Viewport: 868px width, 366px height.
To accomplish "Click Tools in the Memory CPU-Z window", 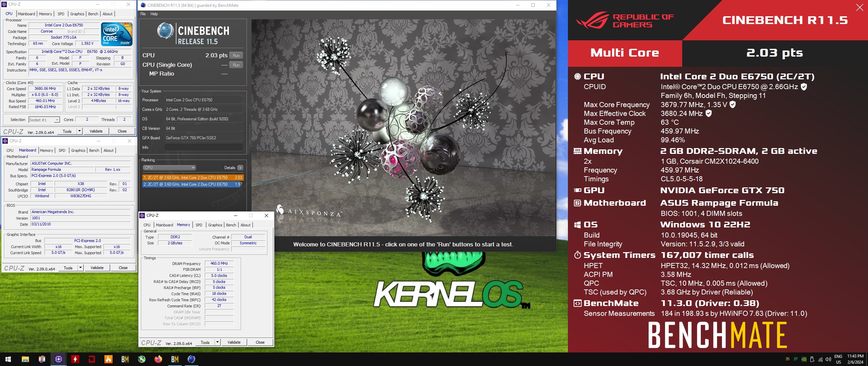I will tap(205, 342).
